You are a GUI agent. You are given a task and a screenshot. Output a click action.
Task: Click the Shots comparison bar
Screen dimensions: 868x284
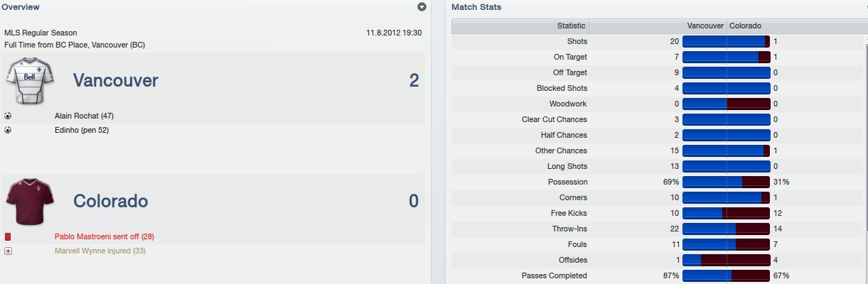pos(726,41)
